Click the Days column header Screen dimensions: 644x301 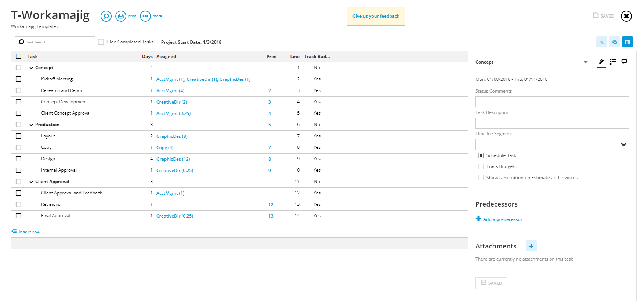147,57
